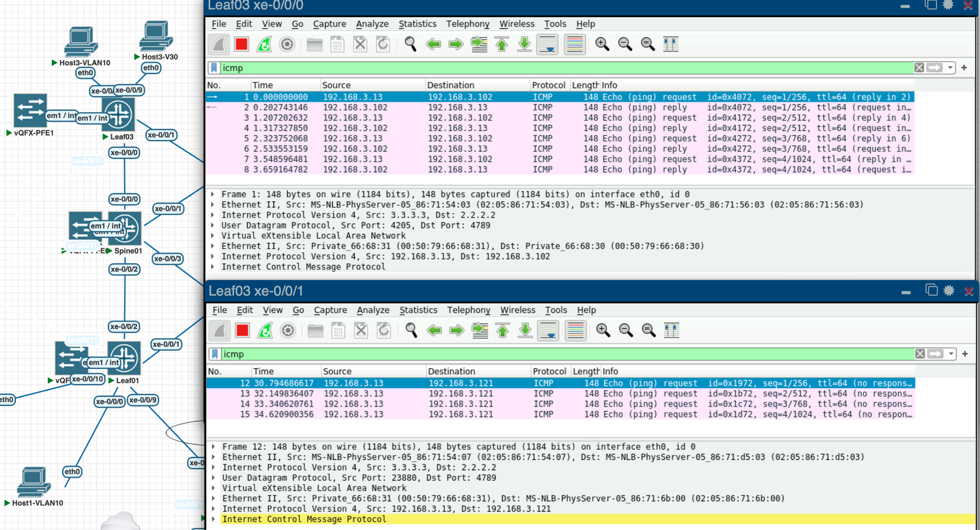Open Telephony menu in Leaf03 xe-0/0/1 window

tap(469, 310)
